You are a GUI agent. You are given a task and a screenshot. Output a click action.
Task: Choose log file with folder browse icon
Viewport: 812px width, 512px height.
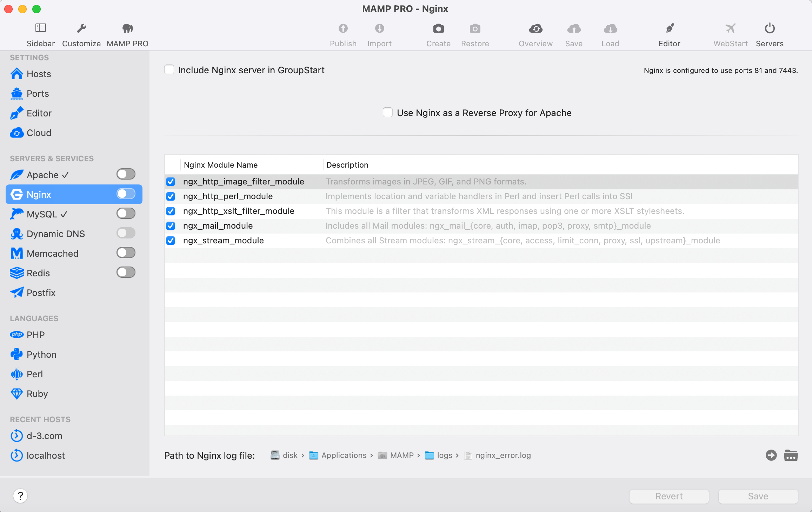point(791,455)
